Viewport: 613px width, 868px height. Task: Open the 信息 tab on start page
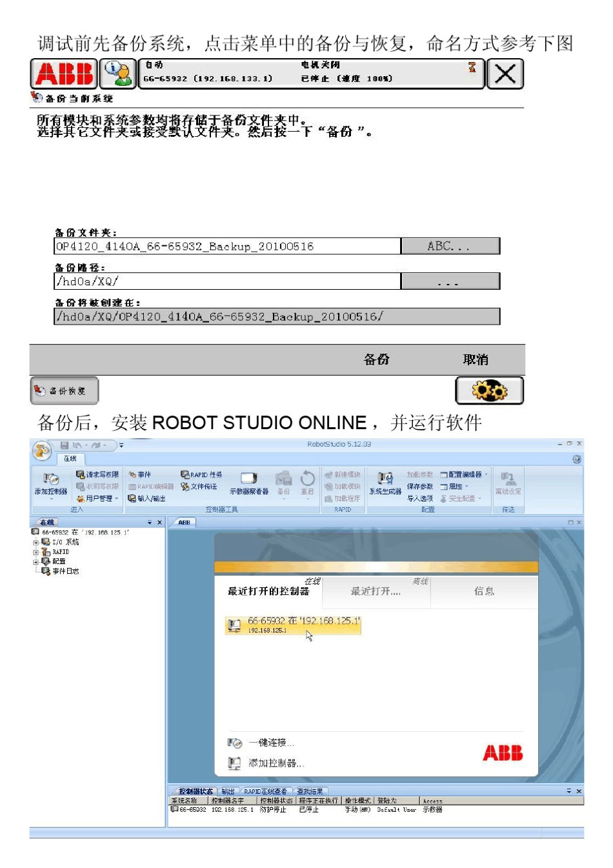(484, 591)
